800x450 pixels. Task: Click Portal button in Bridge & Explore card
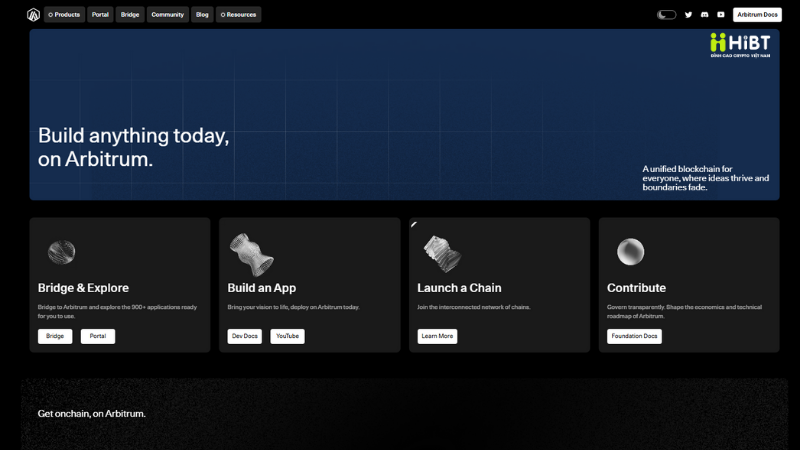click(x=98, y=336)
